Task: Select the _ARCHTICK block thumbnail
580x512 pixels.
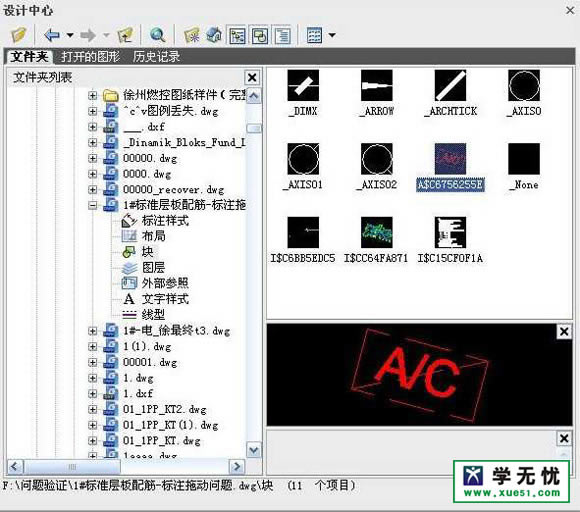Action: click(x=451, y=93)
